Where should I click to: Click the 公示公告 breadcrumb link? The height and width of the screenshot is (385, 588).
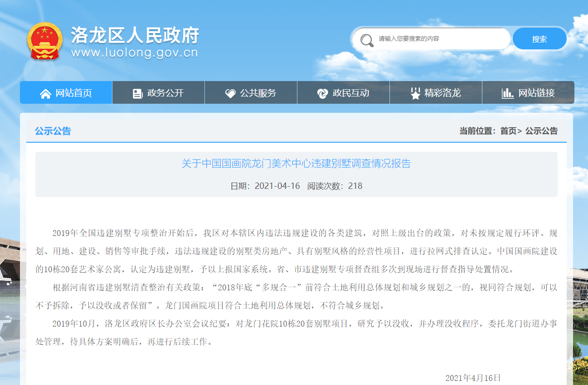tap(541, 131)
